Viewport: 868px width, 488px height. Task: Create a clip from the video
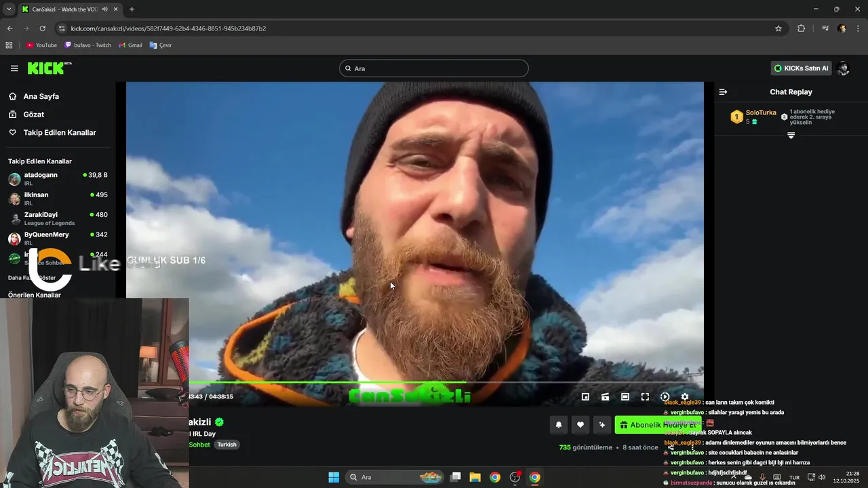pyautogui.click(x=605, y=397)
